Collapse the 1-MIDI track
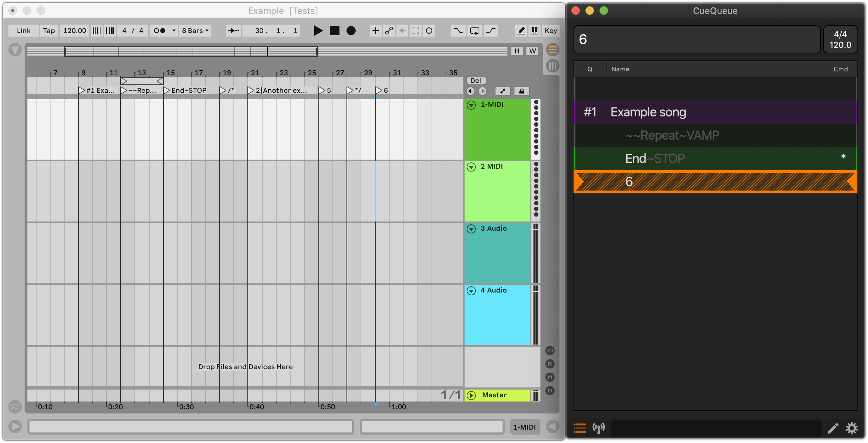The height and width of the screenshot is (443, 868). (471, 105)
